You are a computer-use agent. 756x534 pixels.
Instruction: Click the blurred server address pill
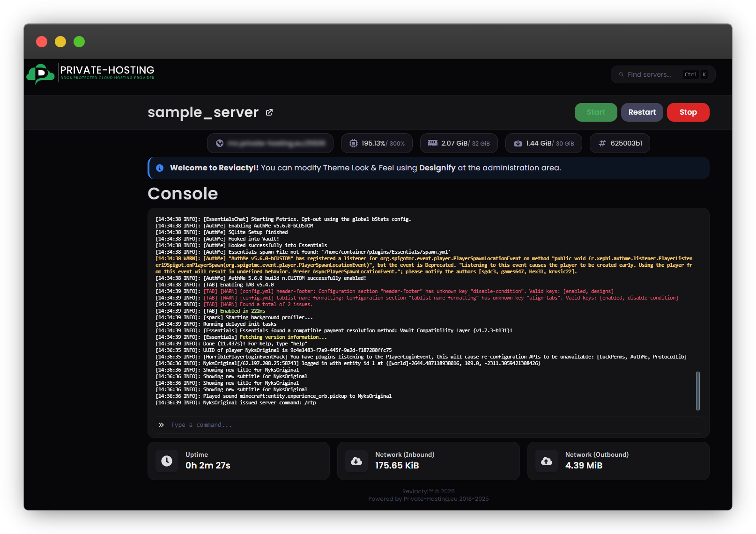(x=276, y=143)
